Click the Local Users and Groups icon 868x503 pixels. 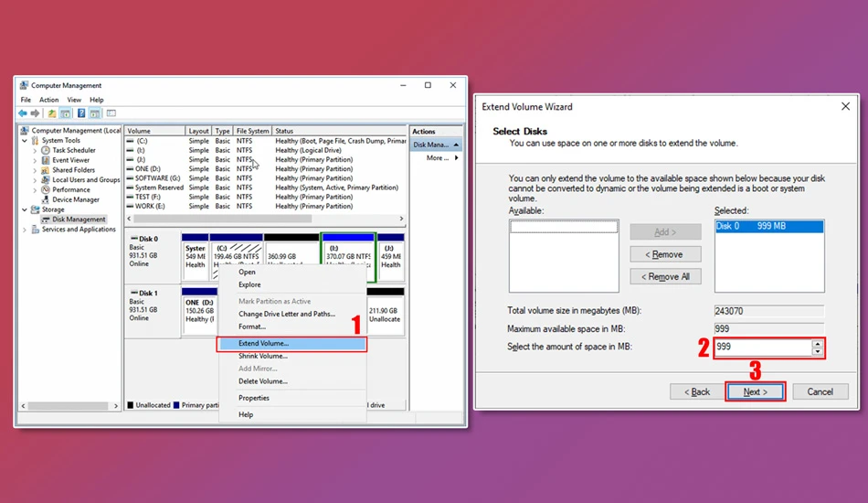click(x=46, y=179)
